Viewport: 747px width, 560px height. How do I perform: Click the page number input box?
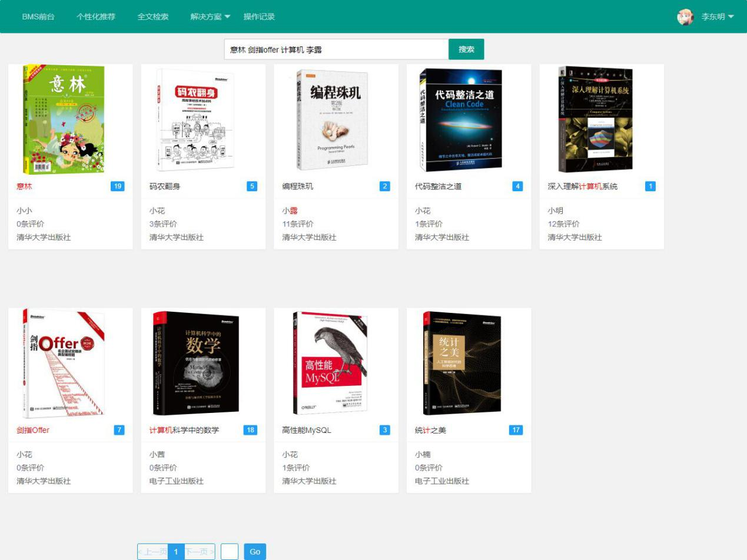tap(230, 552)
